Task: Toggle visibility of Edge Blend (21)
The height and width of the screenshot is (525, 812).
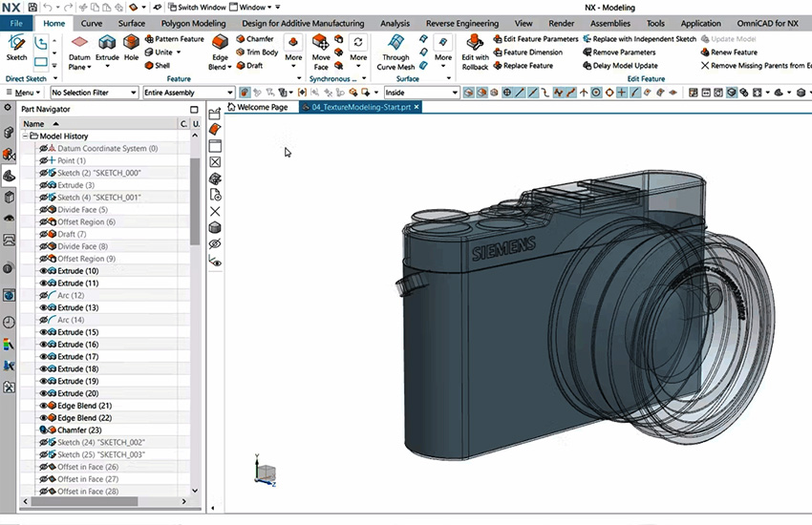Action: (x=44, y=406)
